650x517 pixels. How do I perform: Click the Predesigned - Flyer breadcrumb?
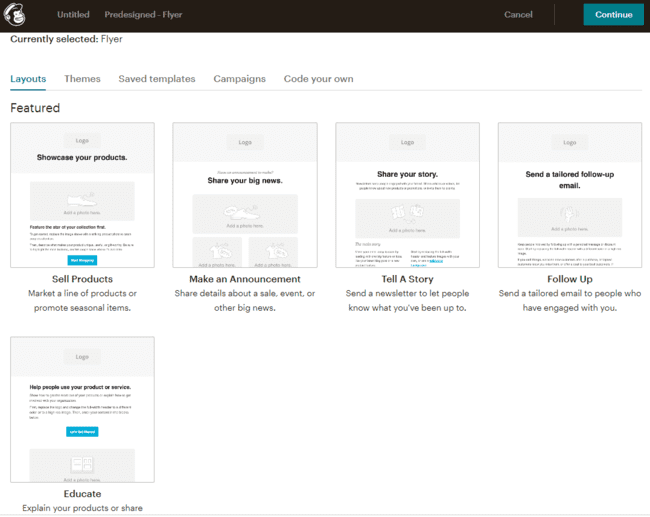click(x=143, y=15)
